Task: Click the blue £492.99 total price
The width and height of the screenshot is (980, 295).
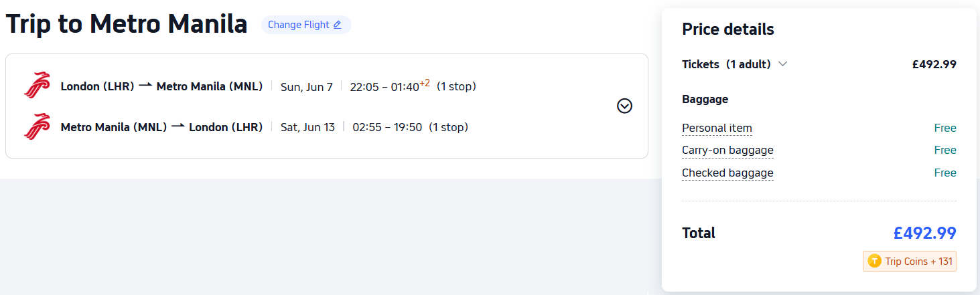Action: click(924, 233)
